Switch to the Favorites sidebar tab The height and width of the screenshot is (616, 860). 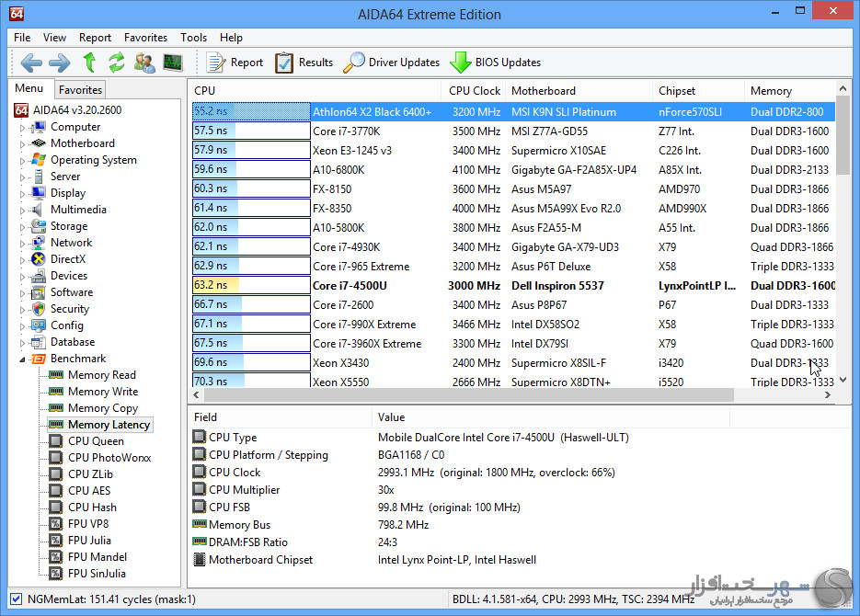(x=80, y=89)
